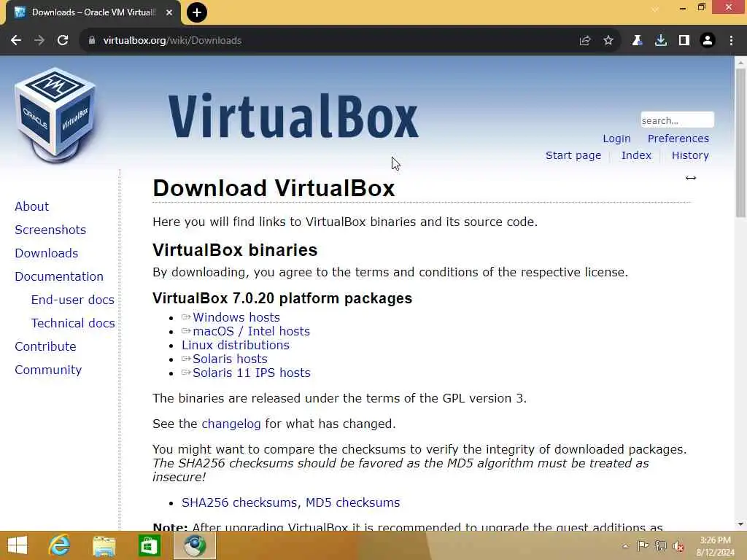
Task: Launch Internet Explorer from taskbar
Action: pyautogui.click(x=60, y=545)
